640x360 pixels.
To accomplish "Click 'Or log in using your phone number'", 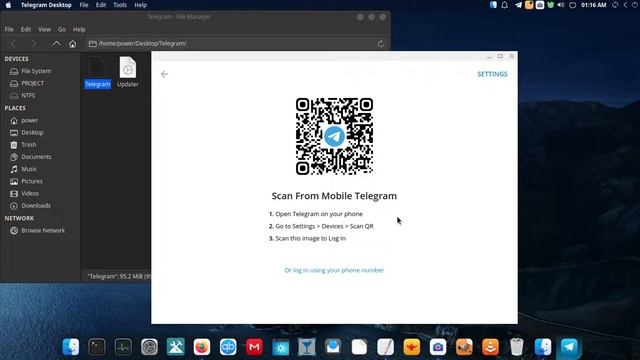I will tap(334, 270).
